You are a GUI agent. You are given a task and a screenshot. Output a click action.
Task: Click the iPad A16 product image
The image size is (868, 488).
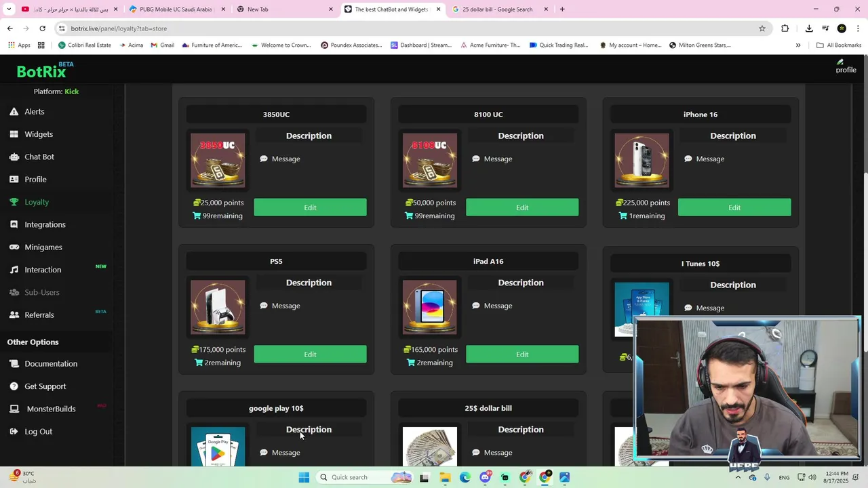pyautogui.click(x=430, y=308)
